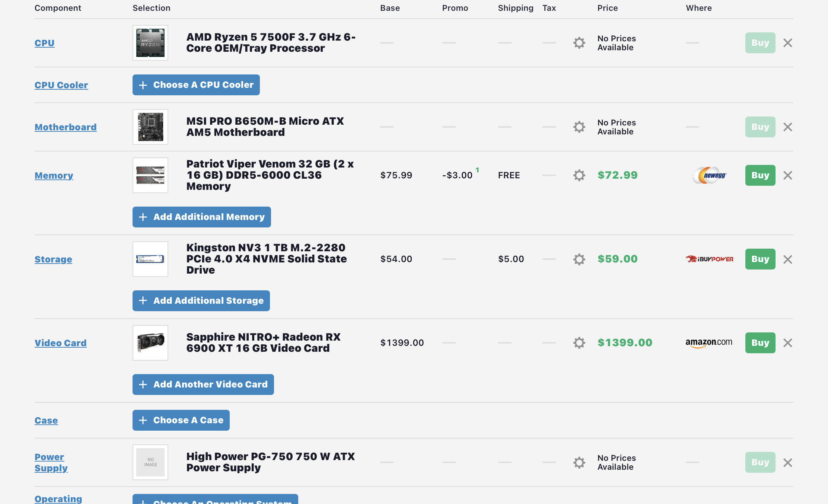The image size is (828, 504).
Task: Open the AMD Ryzen 5 7500F thumbnail
Action: pos(150,43)
